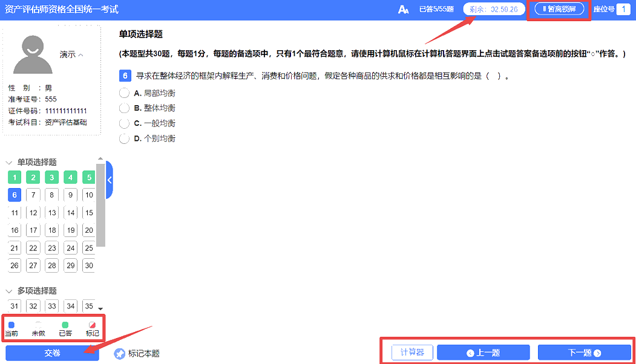Image resolution: width=636 pixels, height=364 pixels.
Task: Collapse the 多项选择题 section
Action: tap(9, 291)
